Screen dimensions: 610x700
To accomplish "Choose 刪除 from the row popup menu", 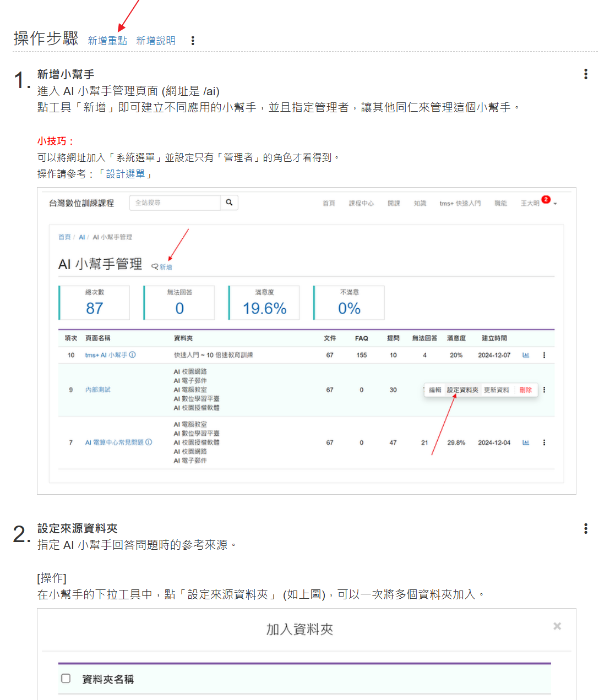I will coord(525,390).
